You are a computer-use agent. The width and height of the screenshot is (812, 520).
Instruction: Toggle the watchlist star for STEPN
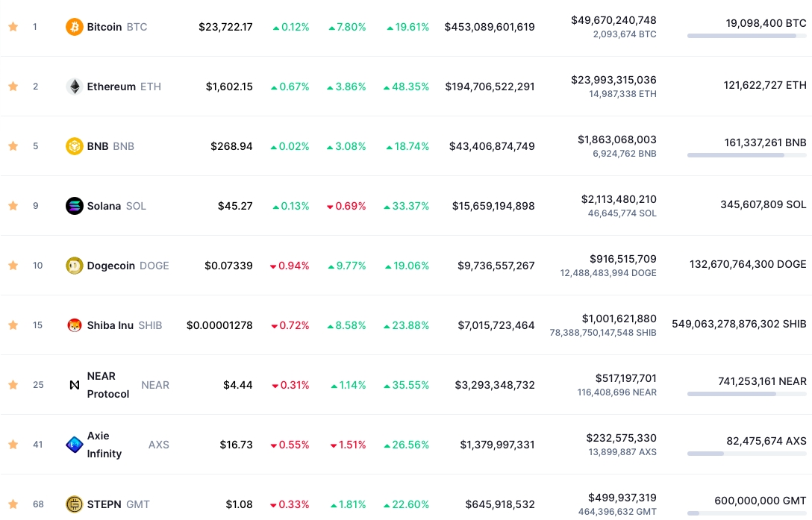[13, 504]
